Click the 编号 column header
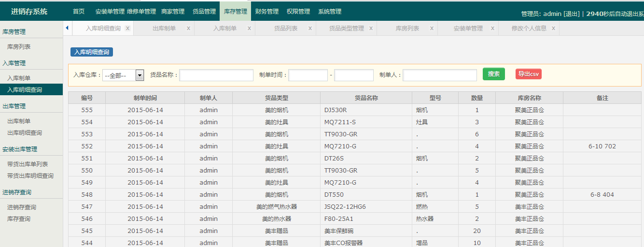The height and width of the screenshot is (247, 644). click(87, 98)
